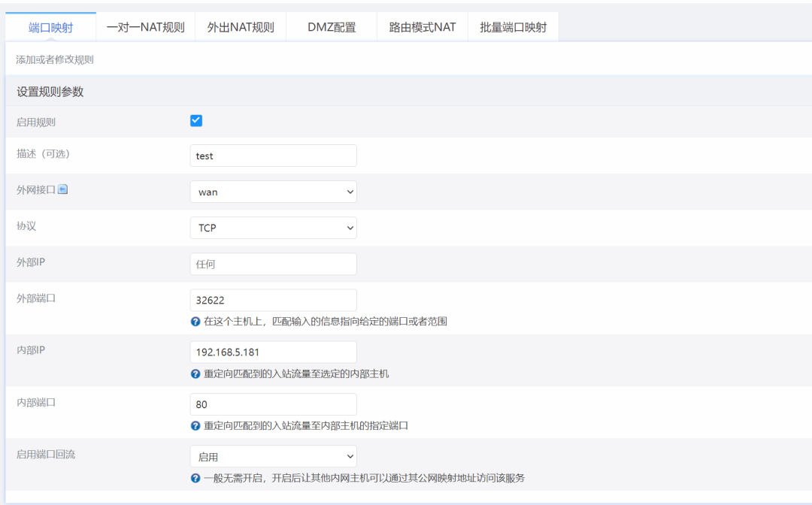Image resolution: width=812 pixels, height=505 pixels.
Task: Click the help icon under 内部IP field
Action: click(195, 373)
